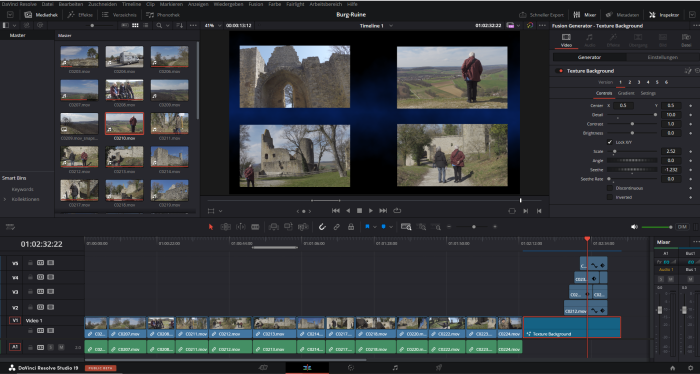
Task: Open the Datei menu
Action: [x=47, y=4]
